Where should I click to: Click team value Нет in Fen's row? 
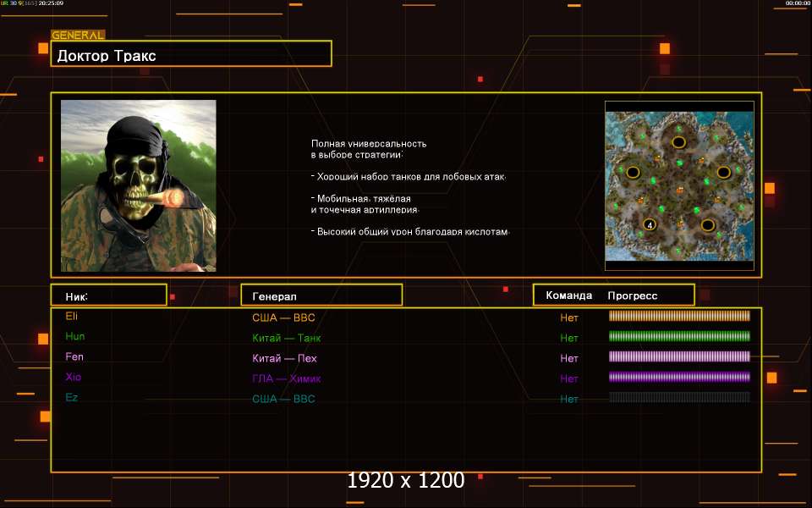569,358
